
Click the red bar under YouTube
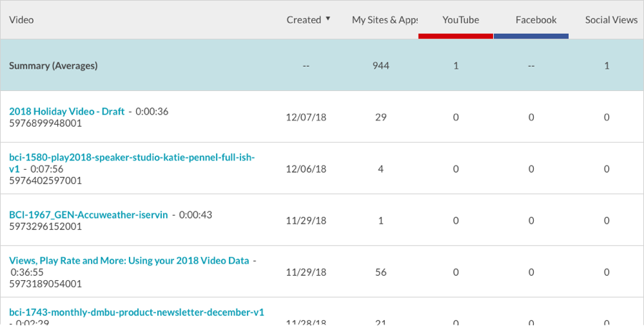(456, 36)
